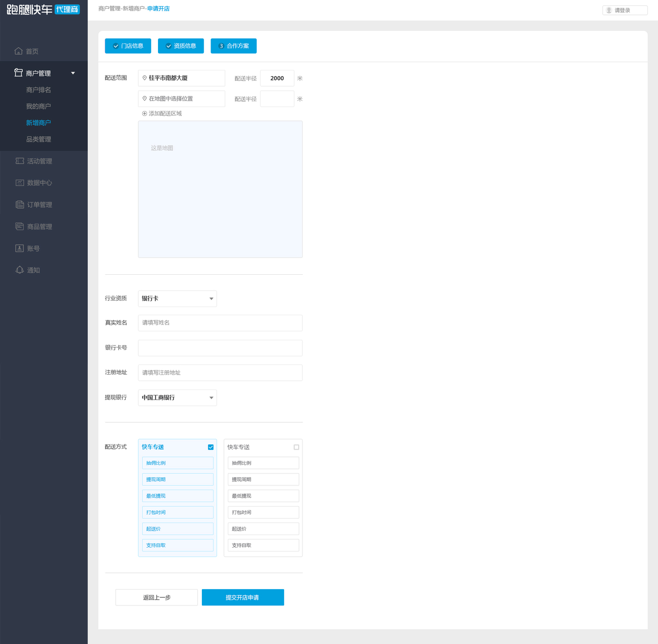Click the blue 起送价 field
This screenshot has width=658, height=644.
coord(178,529)
